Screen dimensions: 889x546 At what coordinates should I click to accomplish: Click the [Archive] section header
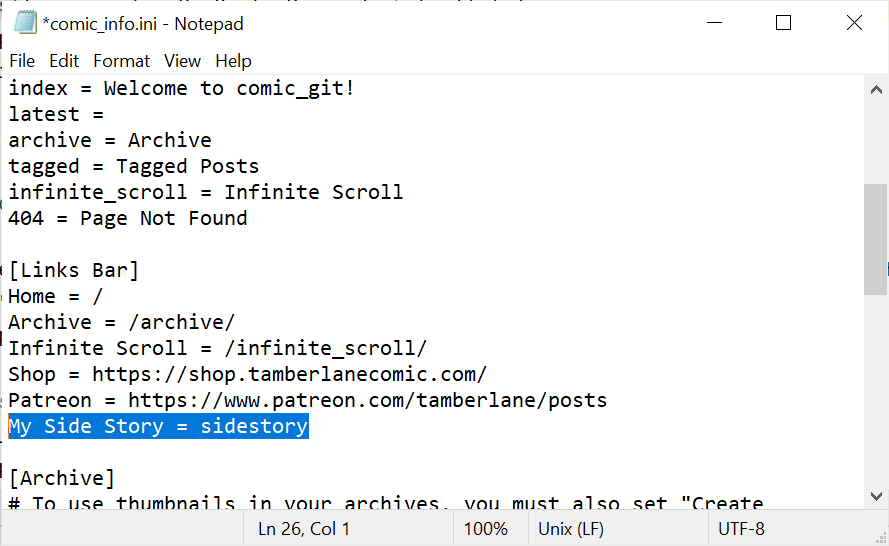click(x=62, y=478)
